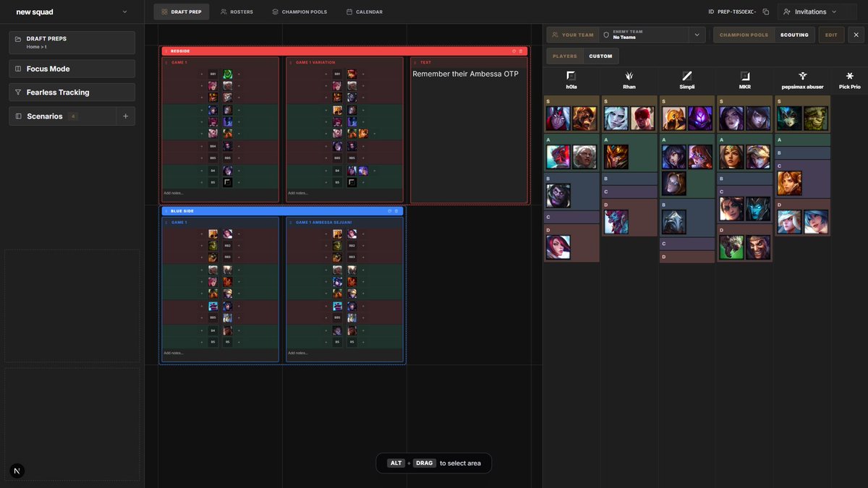
Task: Click h0la's D-tier champion portrait
Action: 558,247
